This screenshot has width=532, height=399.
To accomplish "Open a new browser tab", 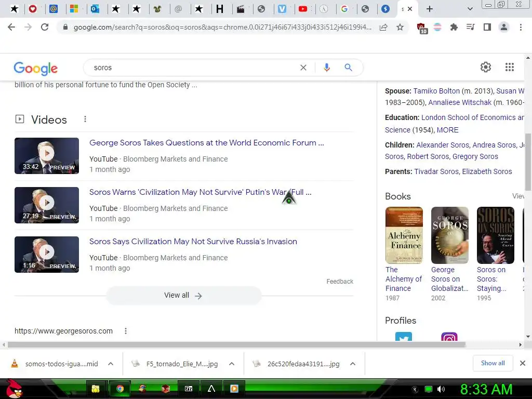I will (x=430, y=9).
